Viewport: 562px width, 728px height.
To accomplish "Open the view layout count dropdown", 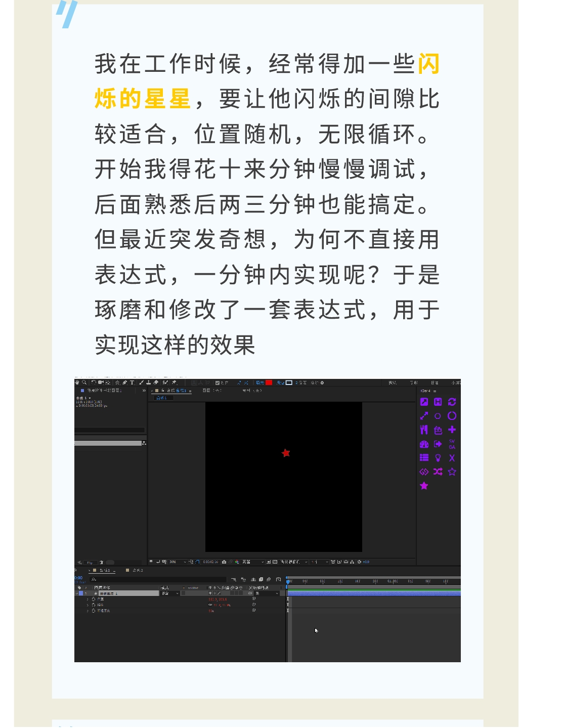I will pos(319,562).
